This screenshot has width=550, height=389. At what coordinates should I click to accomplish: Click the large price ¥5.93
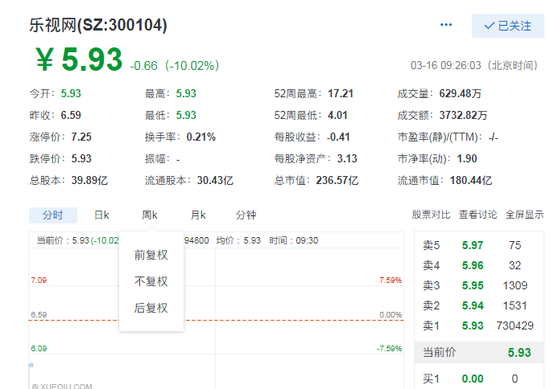(x=79, y=59)
